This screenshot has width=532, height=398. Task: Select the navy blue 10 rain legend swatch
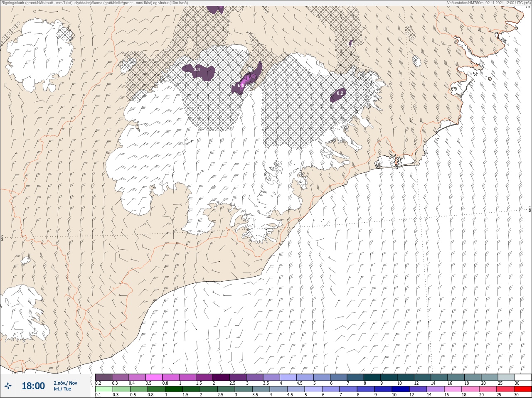tap(400, 389)
